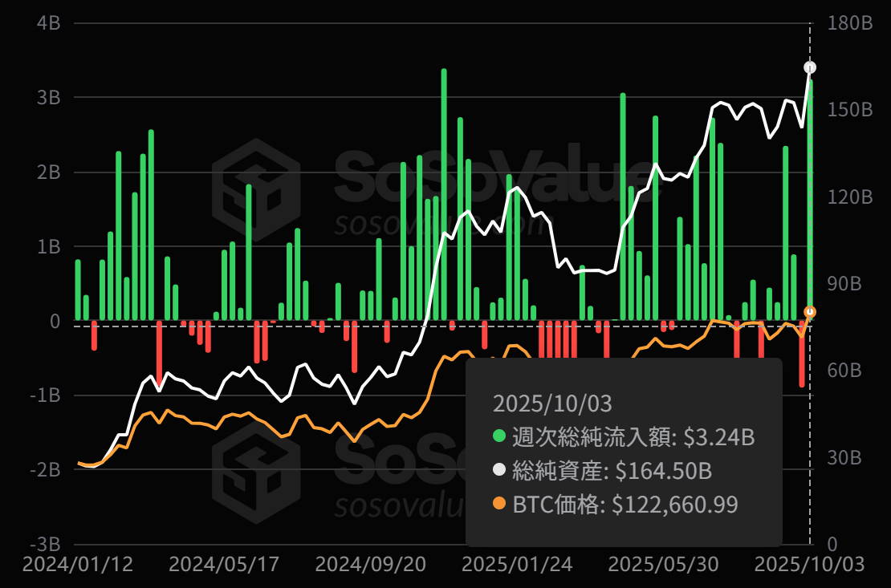Click the 2024/09/20 x-axis date label
This screenshot has width=891, height=588.
[x=370, y=564]
